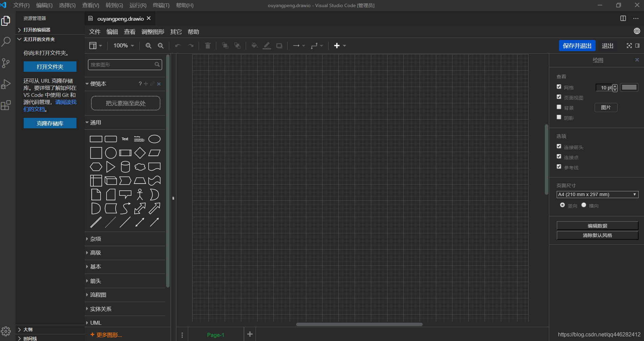Select the 横向 landscape radio button

click(583, 205)
